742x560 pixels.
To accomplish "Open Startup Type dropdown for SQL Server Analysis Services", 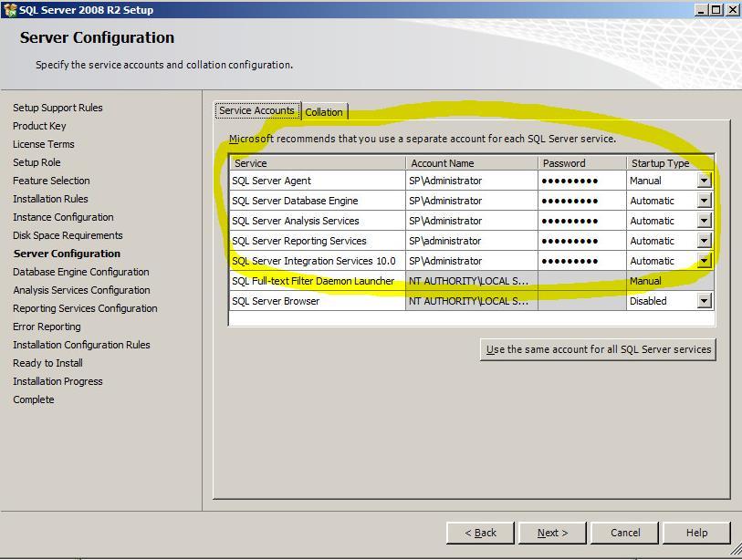I will click(705, 221).
